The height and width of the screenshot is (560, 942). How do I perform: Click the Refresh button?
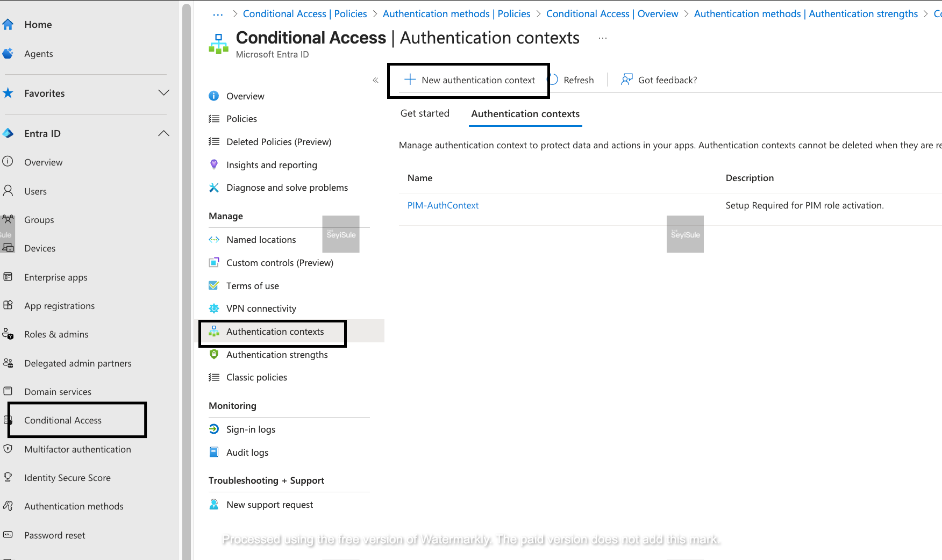click(571, 80)
